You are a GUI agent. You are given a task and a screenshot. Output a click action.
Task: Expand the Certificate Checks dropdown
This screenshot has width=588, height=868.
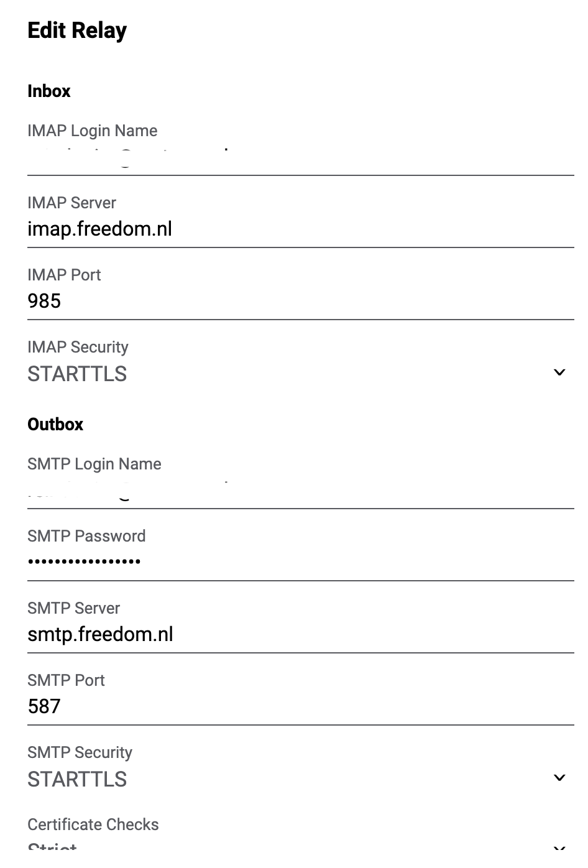tap(292, 848)
